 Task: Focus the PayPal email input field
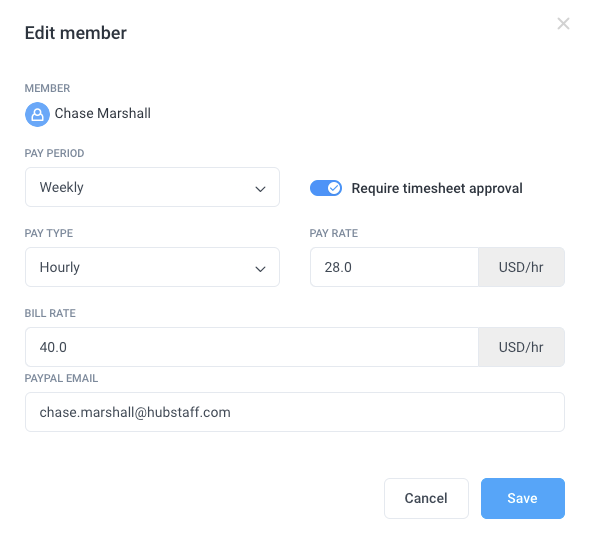[x=295, y=412]
